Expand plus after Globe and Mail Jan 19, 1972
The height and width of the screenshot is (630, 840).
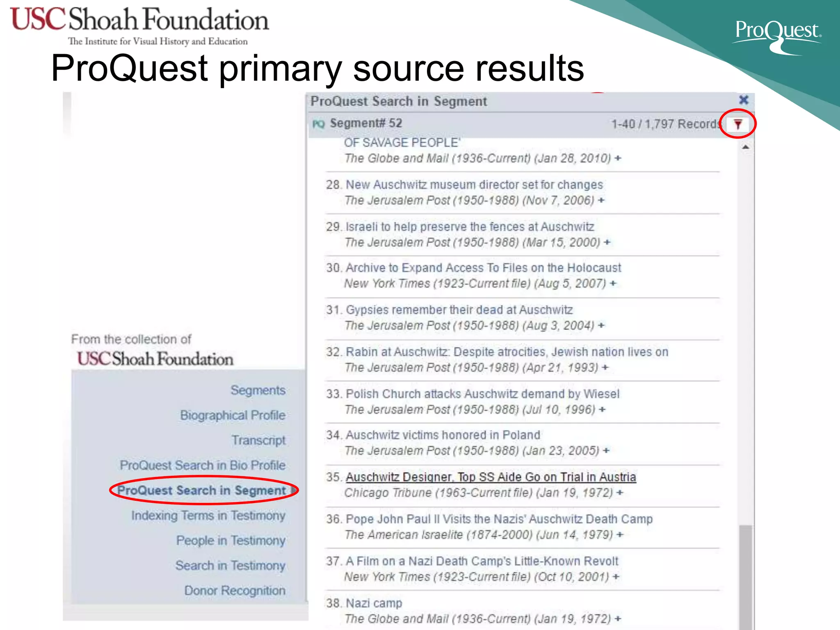618,619
